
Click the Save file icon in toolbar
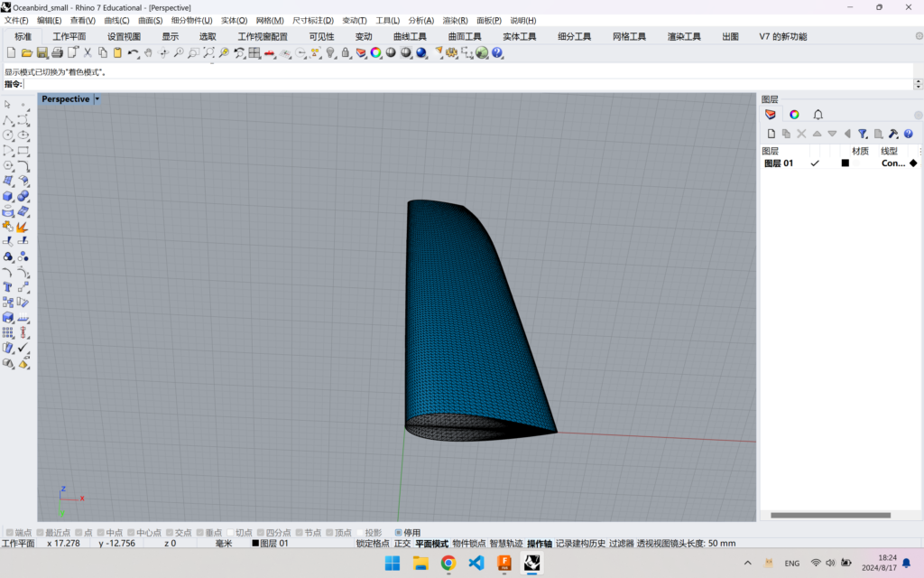tap(42, 53)
